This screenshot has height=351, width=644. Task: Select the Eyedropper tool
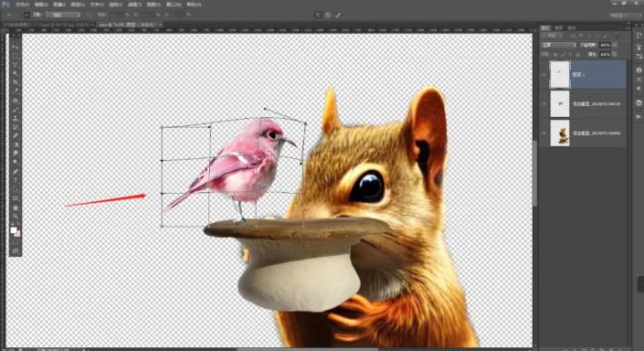coord(16,91)
